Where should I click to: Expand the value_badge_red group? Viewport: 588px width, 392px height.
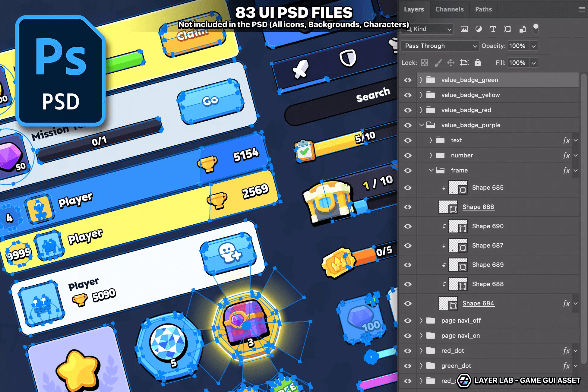pos(421,110)
